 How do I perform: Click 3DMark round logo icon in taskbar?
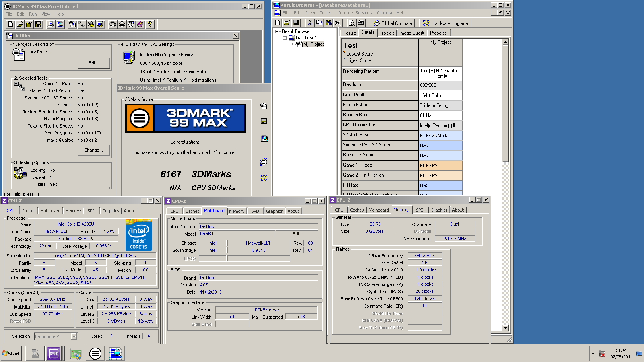[95, 354]
